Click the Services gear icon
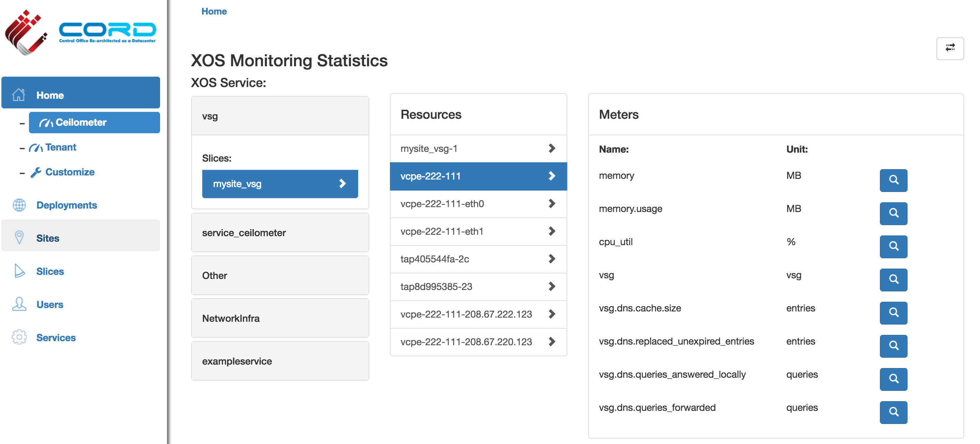The height and width of the screenshot is (444, 980). click(19, 337)
